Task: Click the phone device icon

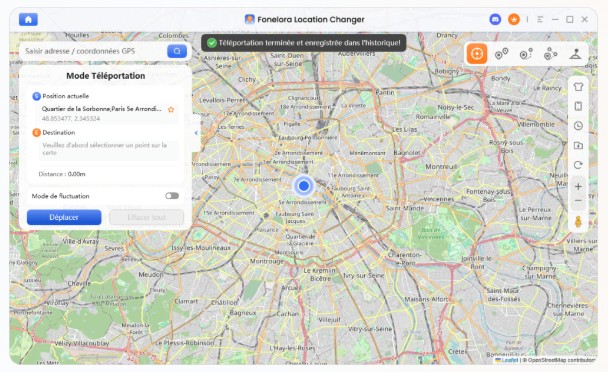Action: pos(578,106)
